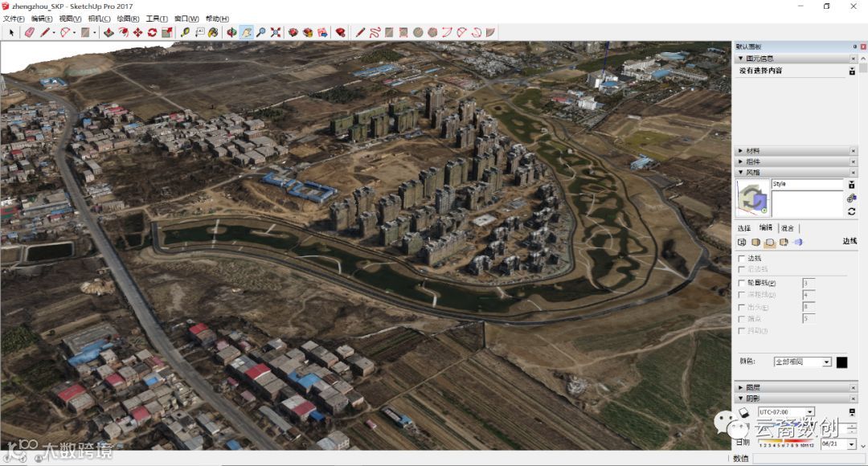This screenshot has width=868, height=466.
Task: Select the Scale tool
Action: point(166,33)
